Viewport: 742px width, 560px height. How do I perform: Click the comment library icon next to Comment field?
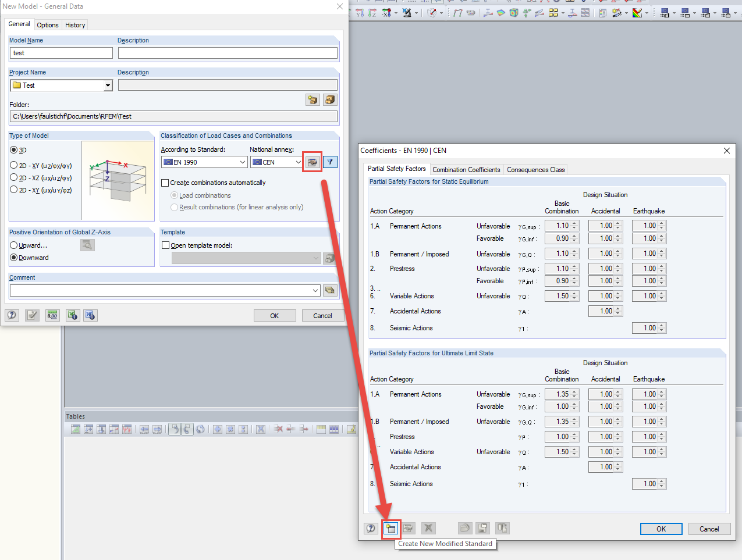click(x=331, y=290)
